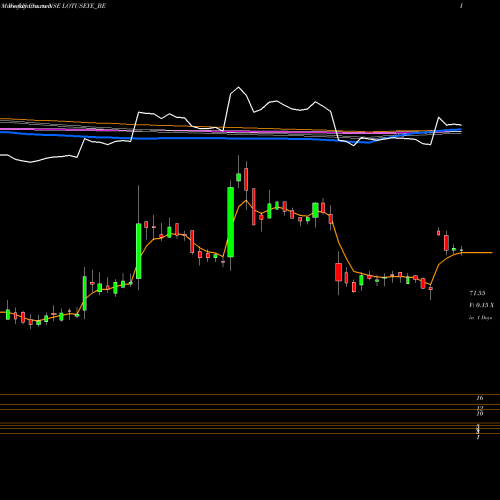Click the axis label 10
The width and height of the screenshot is (500, 500).
[480, 414]
